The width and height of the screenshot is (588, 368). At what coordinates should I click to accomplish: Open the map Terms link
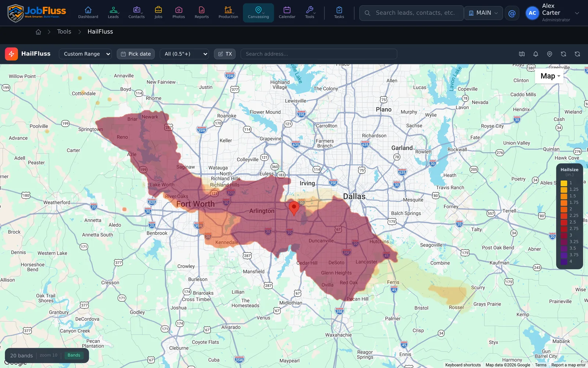[x=541, y=365]
